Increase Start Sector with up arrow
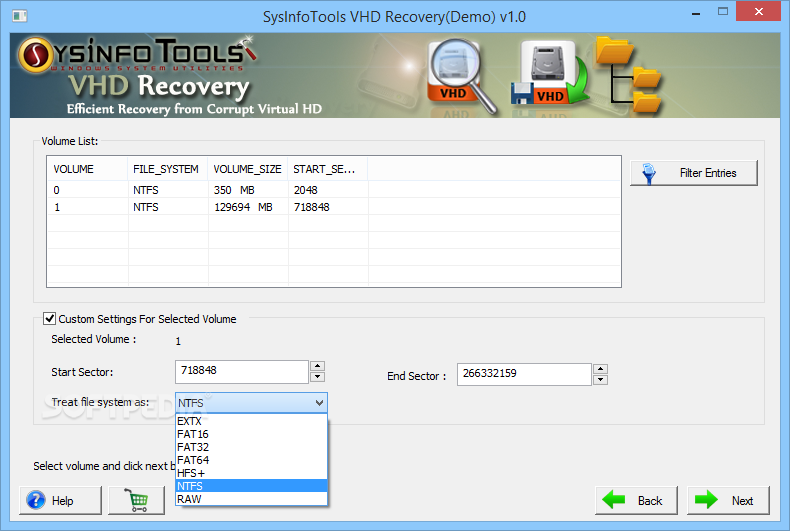 tap(317, 366)
